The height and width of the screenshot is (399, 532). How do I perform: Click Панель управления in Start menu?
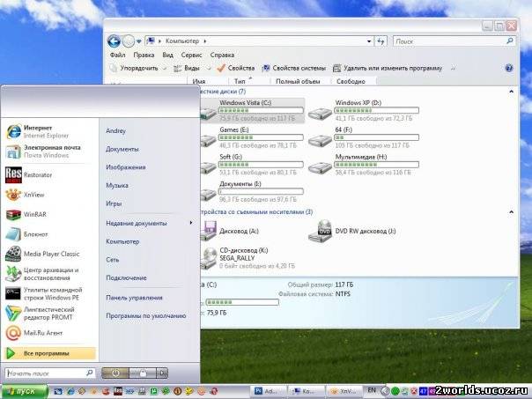click(x=135, y=298)
